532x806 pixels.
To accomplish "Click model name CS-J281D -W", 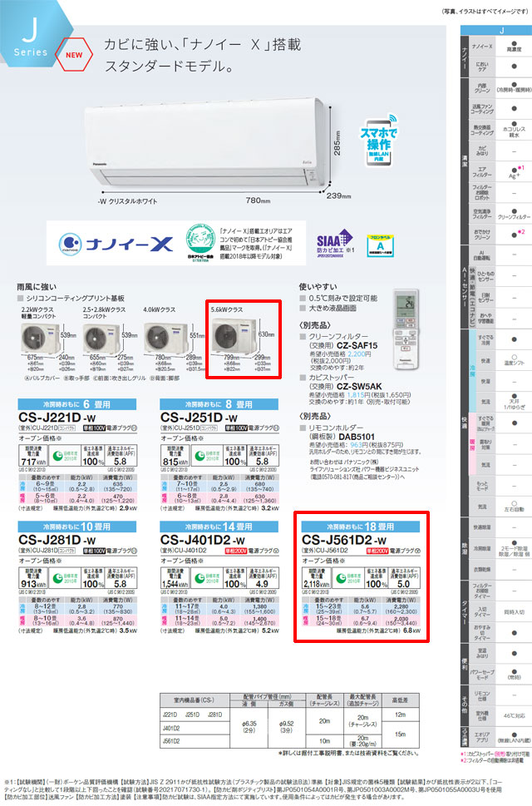I will (57, 540).
